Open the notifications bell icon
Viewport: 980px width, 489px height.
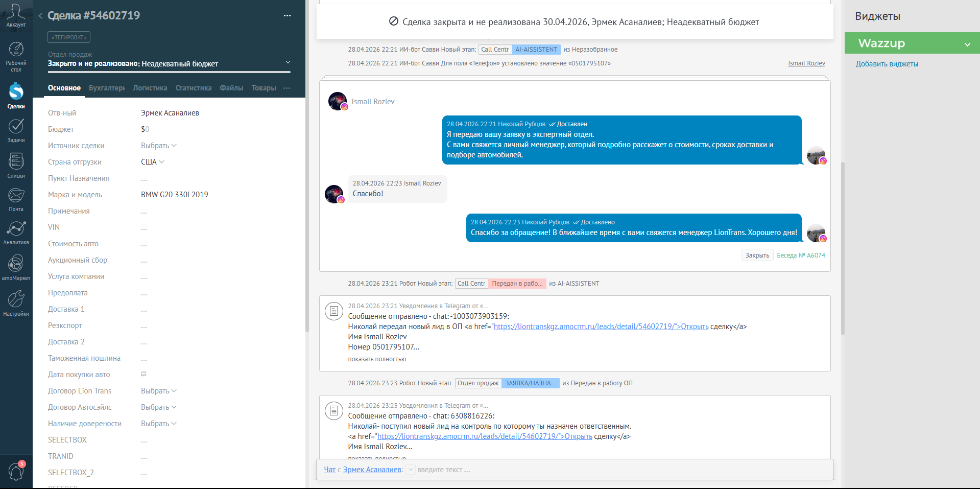coord(16,471)
